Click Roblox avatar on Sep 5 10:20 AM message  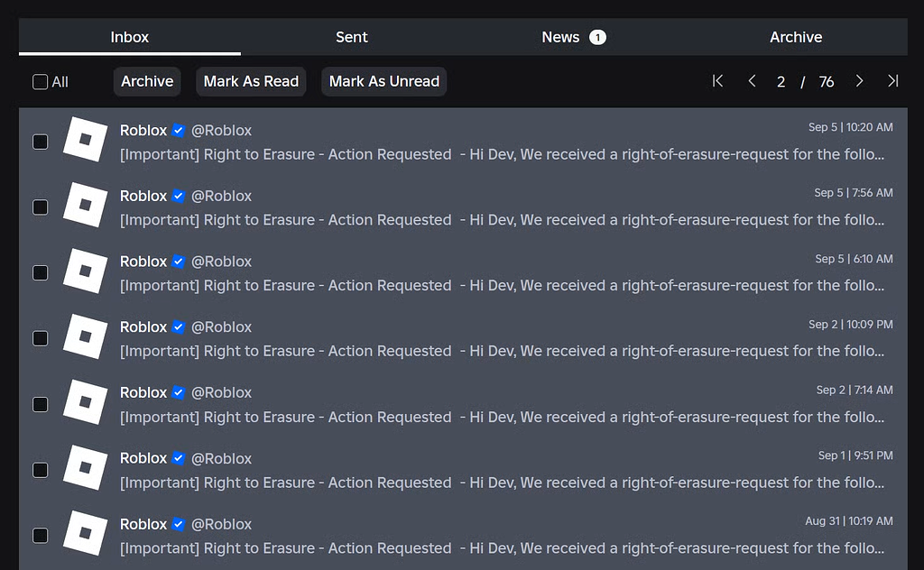point(85,141)
